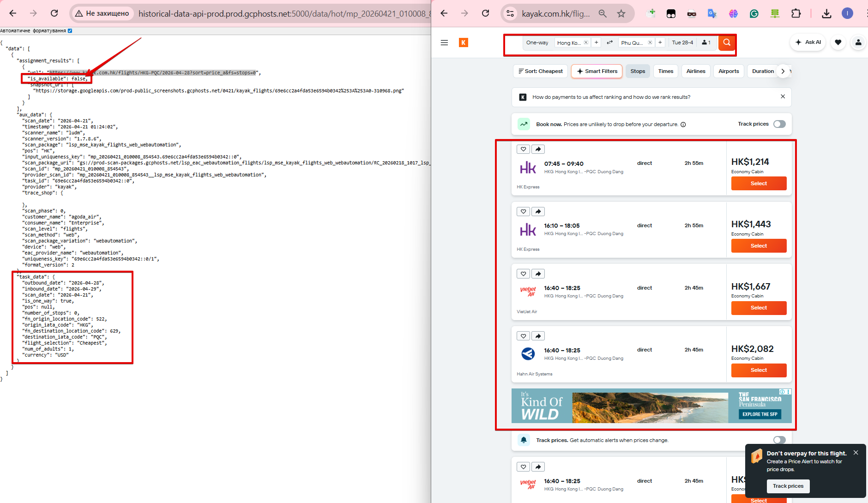Open the Kayak hamburger menu

(444, 42)
